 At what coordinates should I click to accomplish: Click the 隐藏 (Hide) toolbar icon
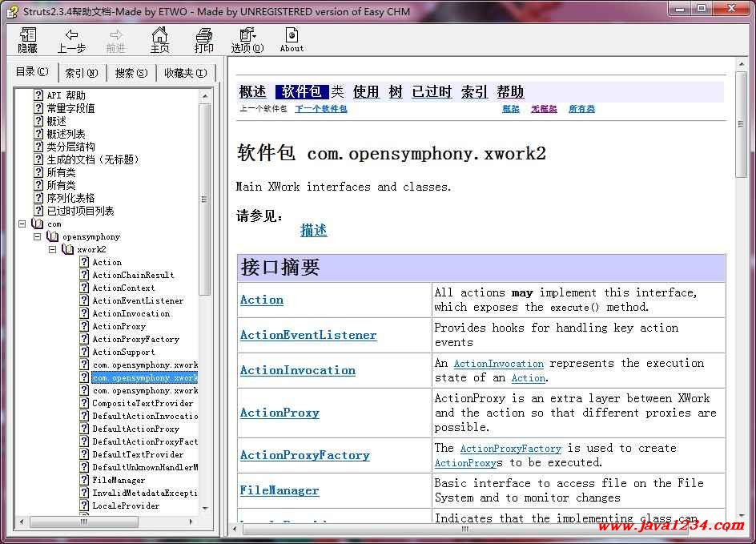point(28,35)
